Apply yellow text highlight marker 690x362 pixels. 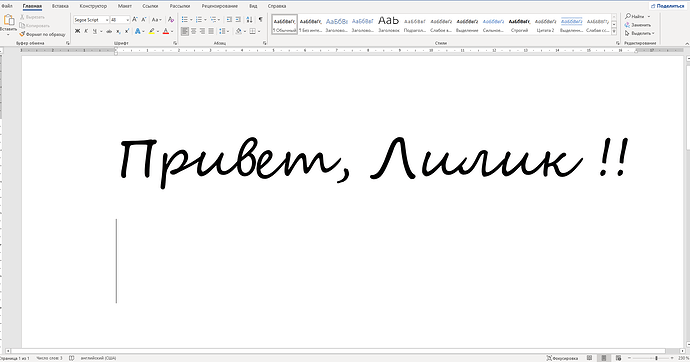(x=152, y=31)
